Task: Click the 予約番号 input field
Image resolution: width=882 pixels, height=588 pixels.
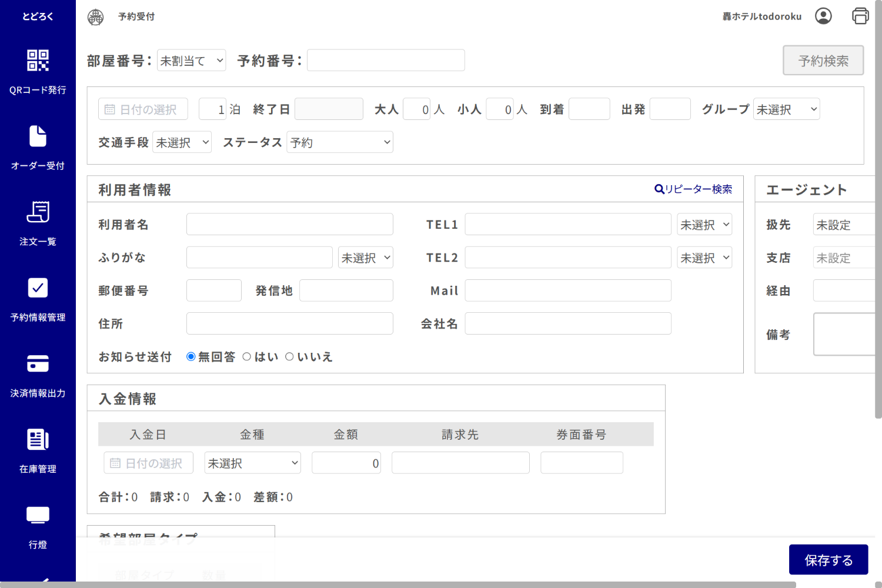Action: click(x=385, y=59)
